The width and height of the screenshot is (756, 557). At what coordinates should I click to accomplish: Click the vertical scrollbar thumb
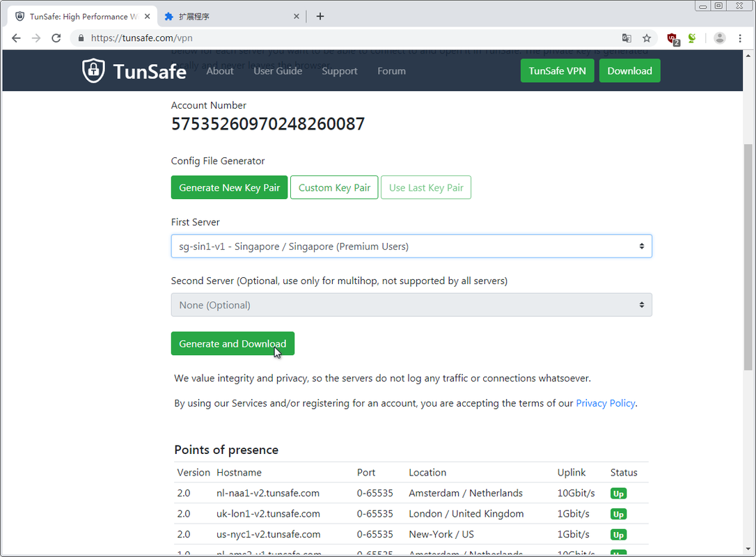click(x=748, y=257)
